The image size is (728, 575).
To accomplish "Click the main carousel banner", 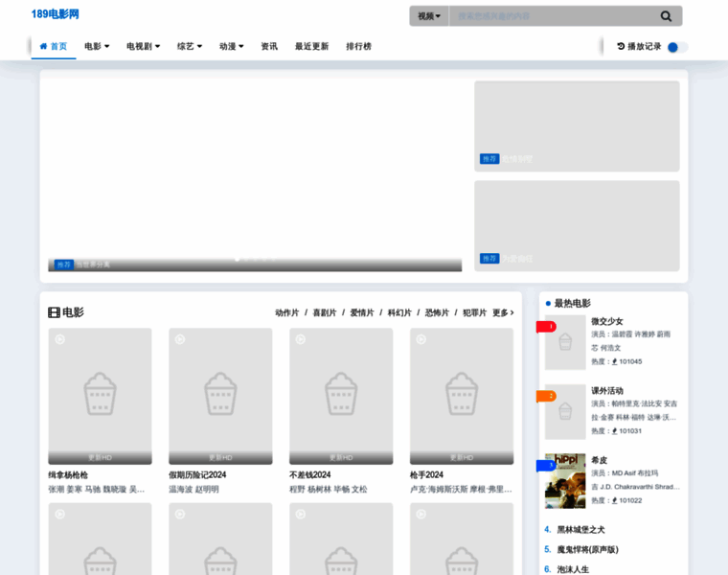I will tap(255, 175).
